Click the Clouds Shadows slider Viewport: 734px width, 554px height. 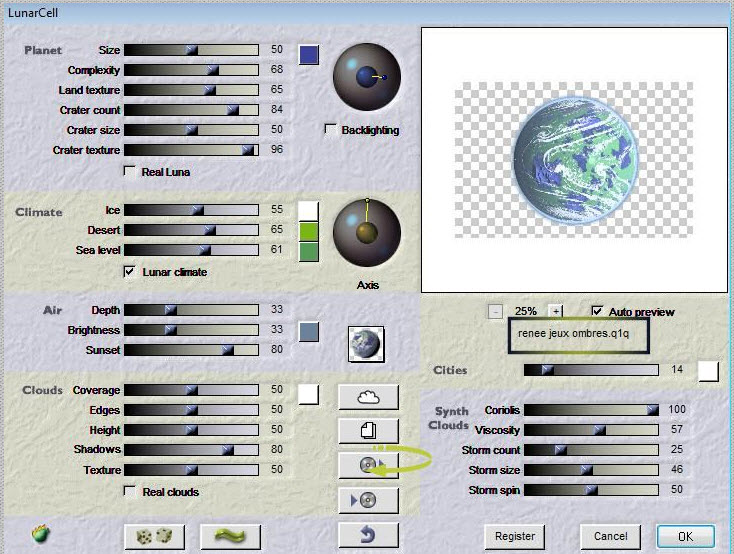[x=191, y=450]
